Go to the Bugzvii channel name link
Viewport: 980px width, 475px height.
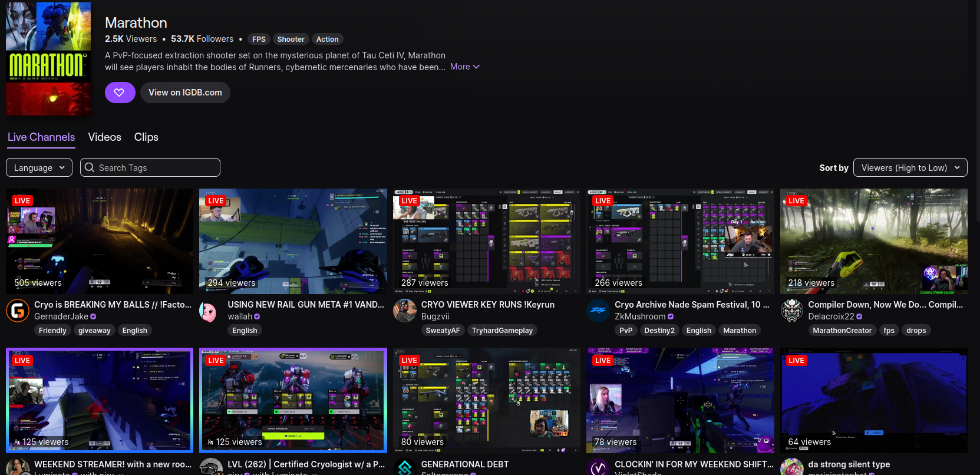(435, 316)
